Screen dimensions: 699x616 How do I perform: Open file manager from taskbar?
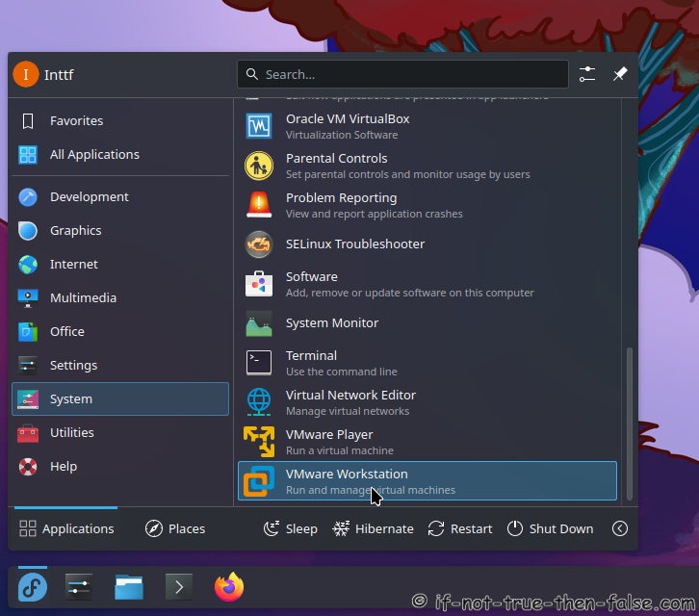tap(129, 587)
